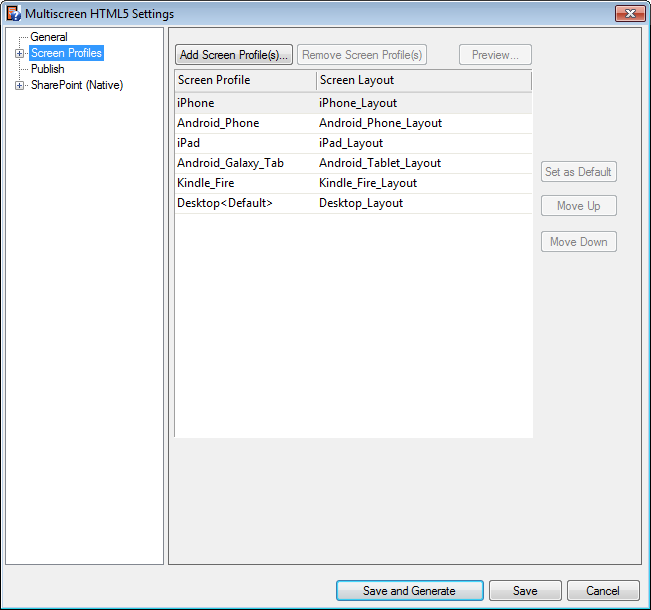The image size is (651, 610).
Task: Select Publish in the settings tree
Action: point(47,69)
